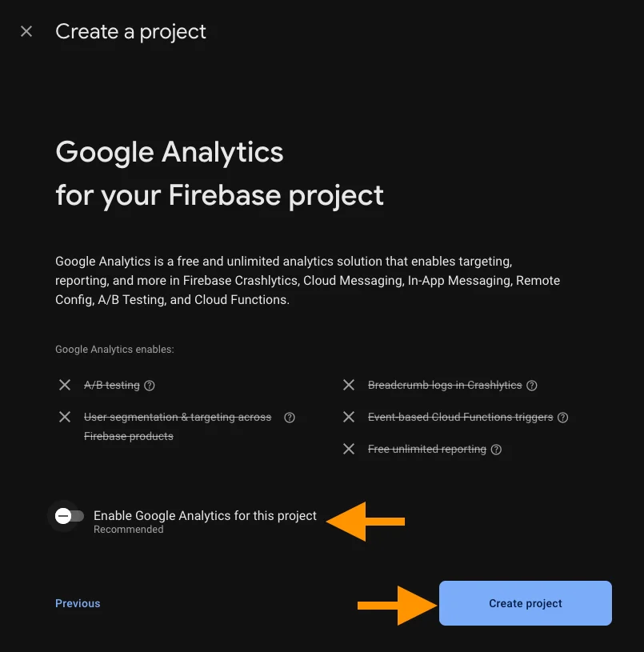Click the Breadcrumb logs in Crashlytics text

coord(444,386)
